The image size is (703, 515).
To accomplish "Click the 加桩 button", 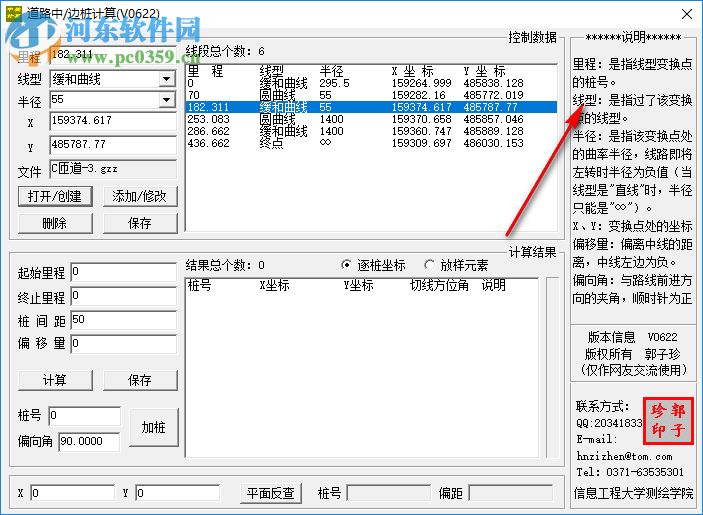I will pos(153,427).
